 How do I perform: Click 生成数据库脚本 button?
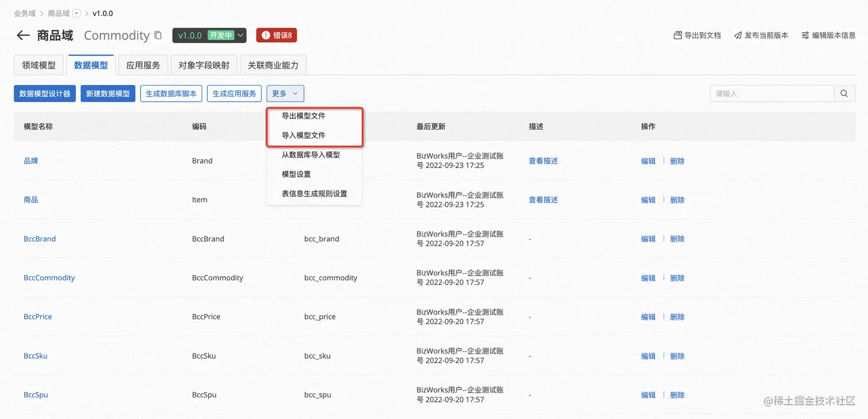[171, 94]
